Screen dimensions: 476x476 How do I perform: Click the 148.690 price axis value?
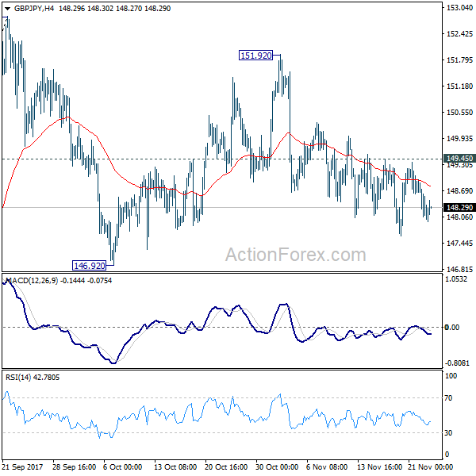point(459,191)
